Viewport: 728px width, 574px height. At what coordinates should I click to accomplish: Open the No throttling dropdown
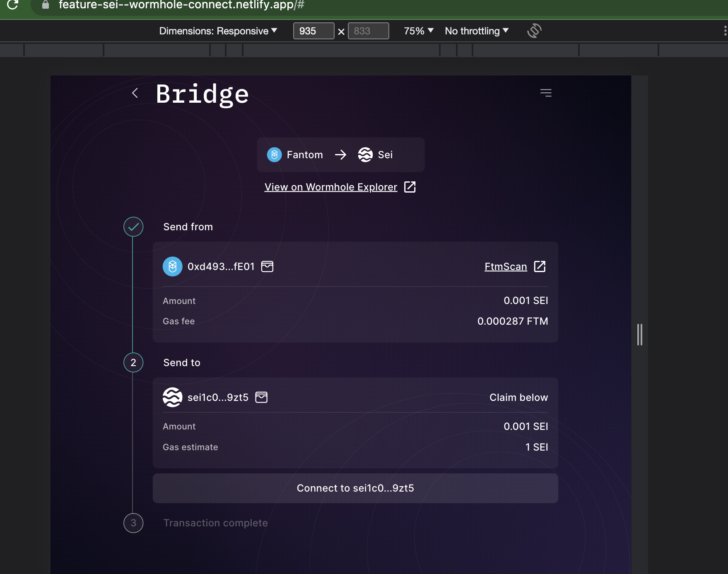point(476,31)
